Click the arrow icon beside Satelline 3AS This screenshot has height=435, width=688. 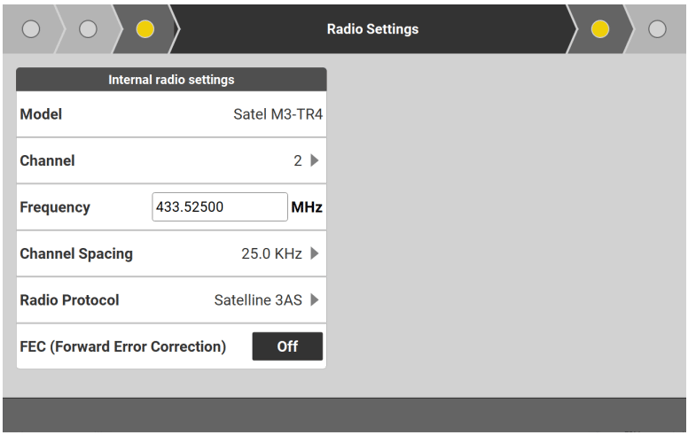point(314,300)
